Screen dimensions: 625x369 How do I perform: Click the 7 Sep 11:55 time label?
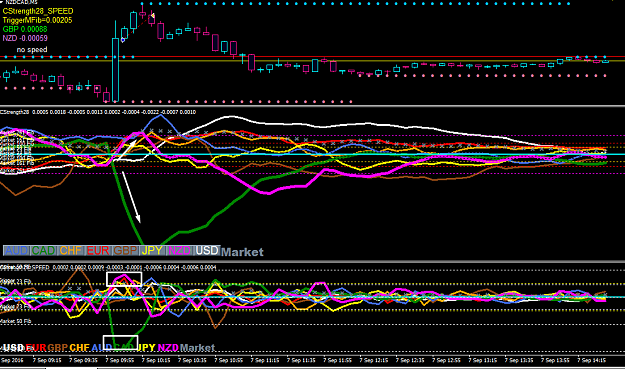coord(337,360)
